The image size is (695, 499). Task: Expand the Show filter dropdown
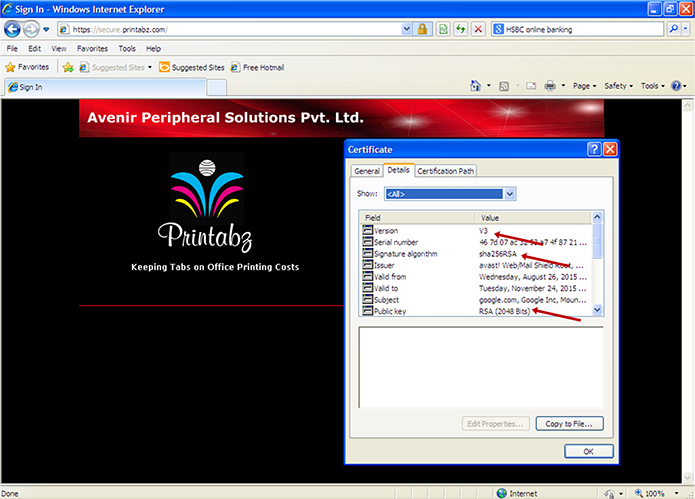pyautogui.click(x=510, y=193)
